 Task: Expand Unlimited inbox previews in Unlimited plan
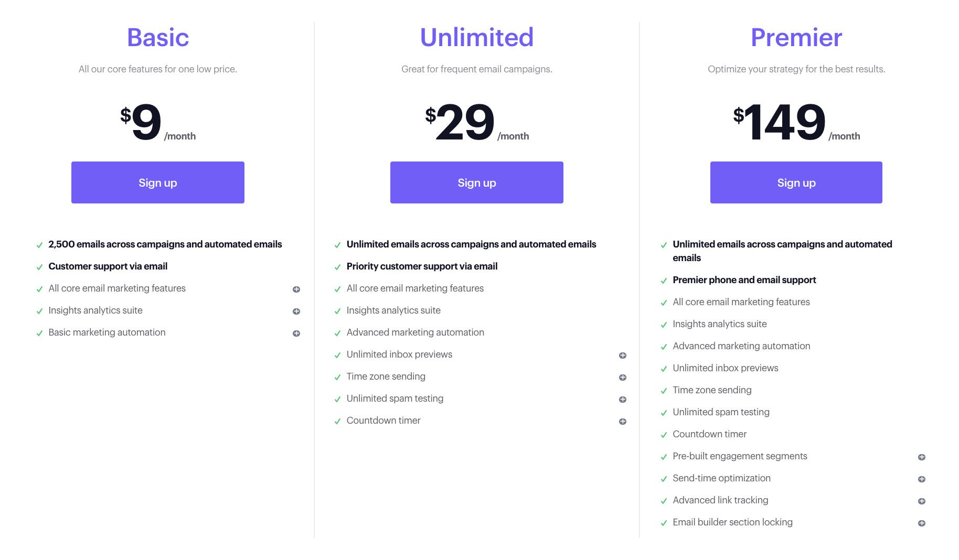coord(623,356)
